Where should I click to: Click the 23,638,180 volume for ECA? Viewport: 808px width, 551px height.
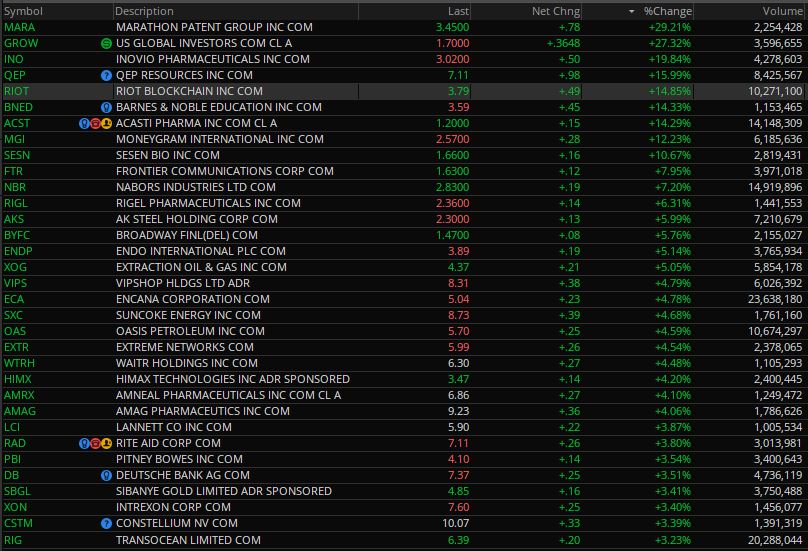pos(775,299)
